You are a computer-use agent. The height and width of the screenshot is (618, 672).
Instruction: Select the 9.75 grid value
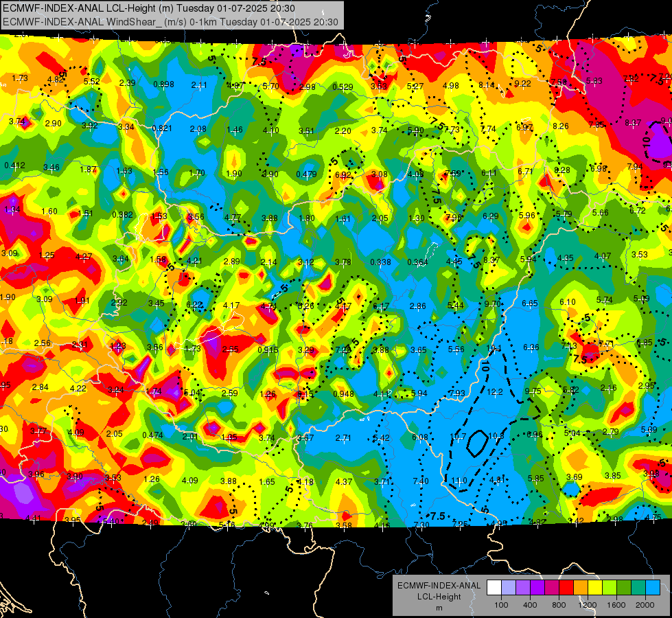(x=533, y=391)
